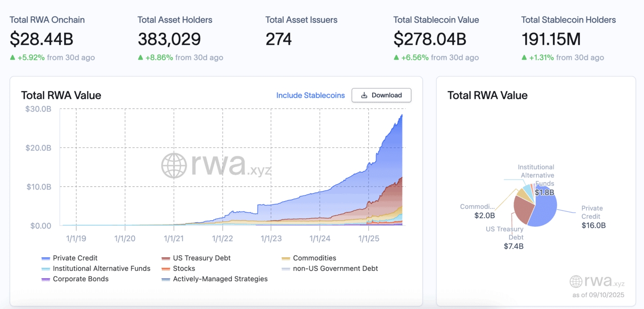Click the $28.44B Total RWA Onchain value

click(x=42, y=39)
